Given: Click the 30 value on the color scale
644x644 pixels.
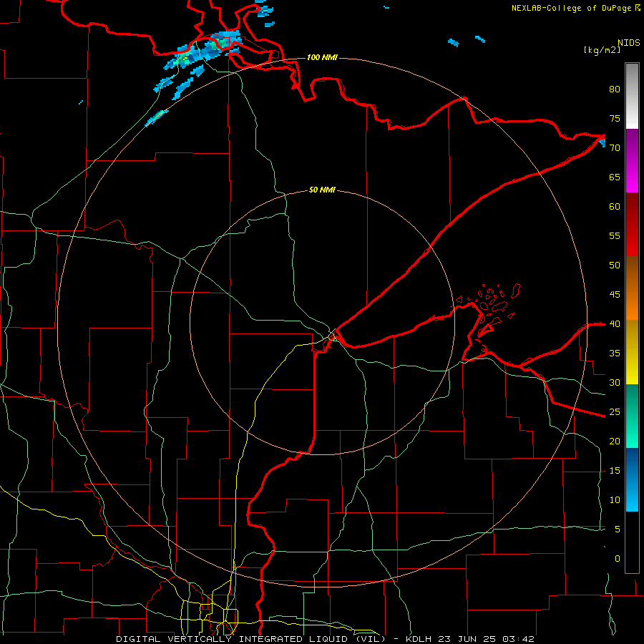Looking at the screenshot, I should pos(615,382).
